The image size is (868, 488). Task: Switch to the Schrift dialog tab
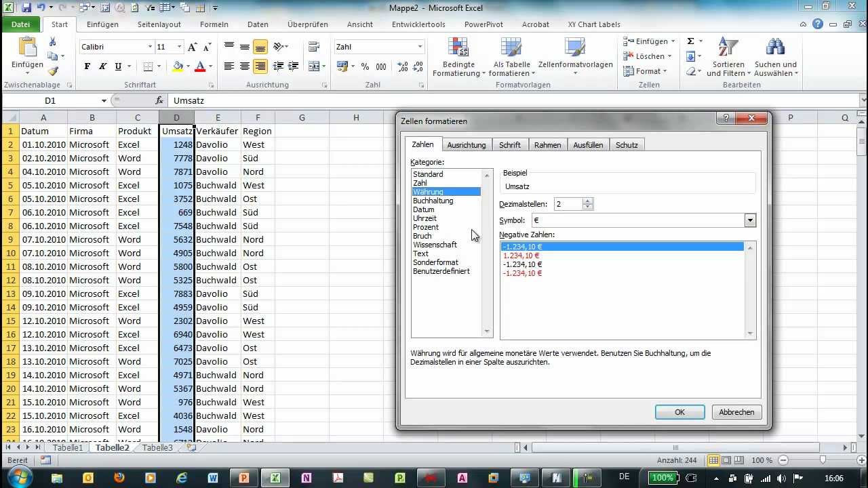tap(510, 145)
